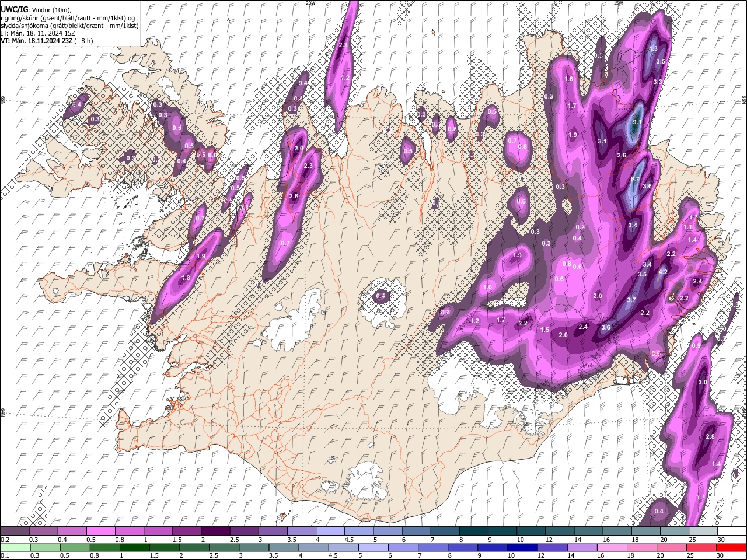Select the 0.2–0.3 dark mauve snow-scale swatch

pos(15,531)
